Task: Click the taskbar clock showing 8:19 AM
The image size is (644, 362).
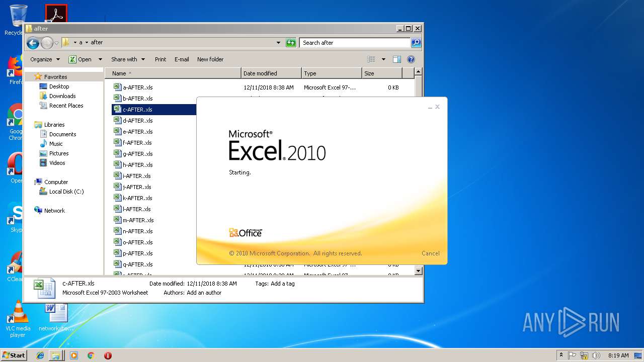Action: pyautogui.click(x=618, y=355)
